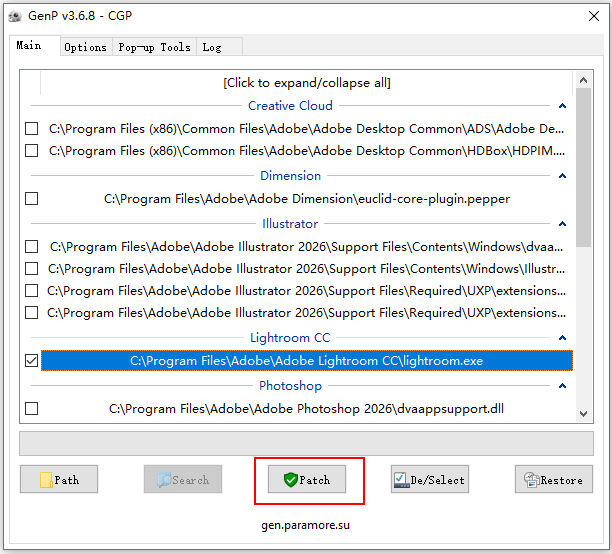
Task: Click the Restore button
Action: pos(554,479)
